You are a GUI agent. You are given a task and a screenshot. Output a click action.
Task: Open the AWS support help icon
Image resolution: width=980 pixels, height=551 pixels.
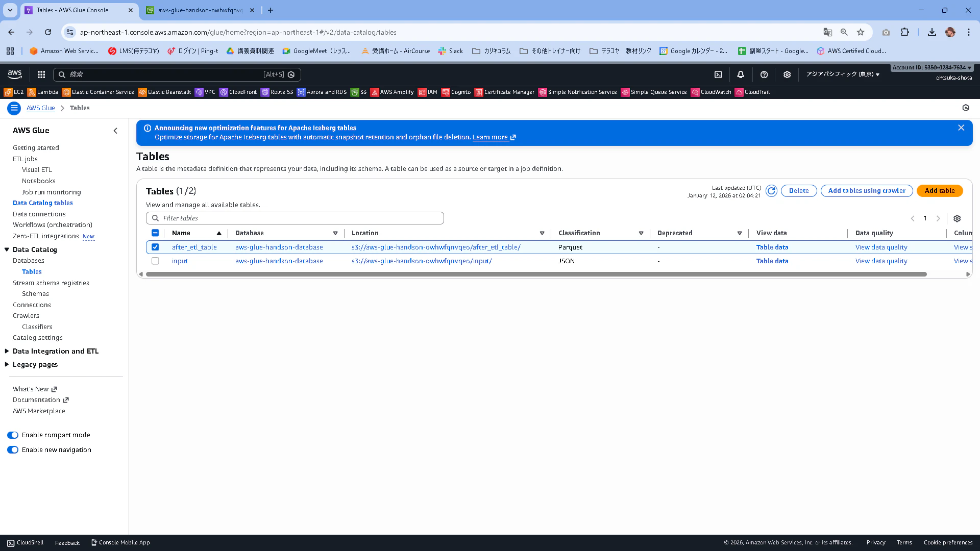point(764,74)
